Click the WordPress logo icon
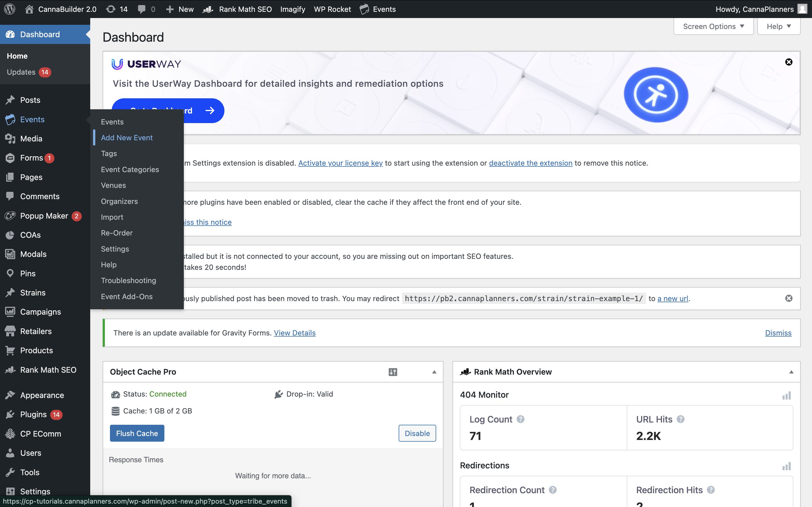The height and width of the screenshot is (507, 812). tap(10, 9)
